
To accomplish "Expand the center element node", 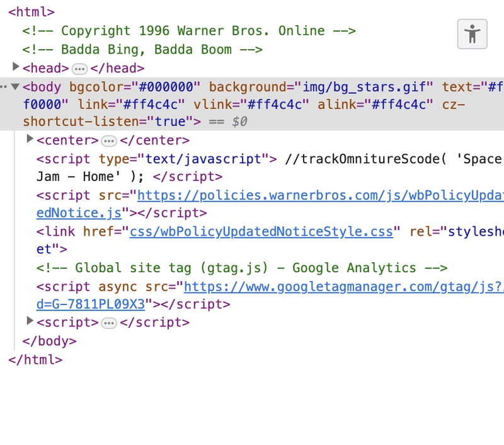I will (x=30, y=141).
